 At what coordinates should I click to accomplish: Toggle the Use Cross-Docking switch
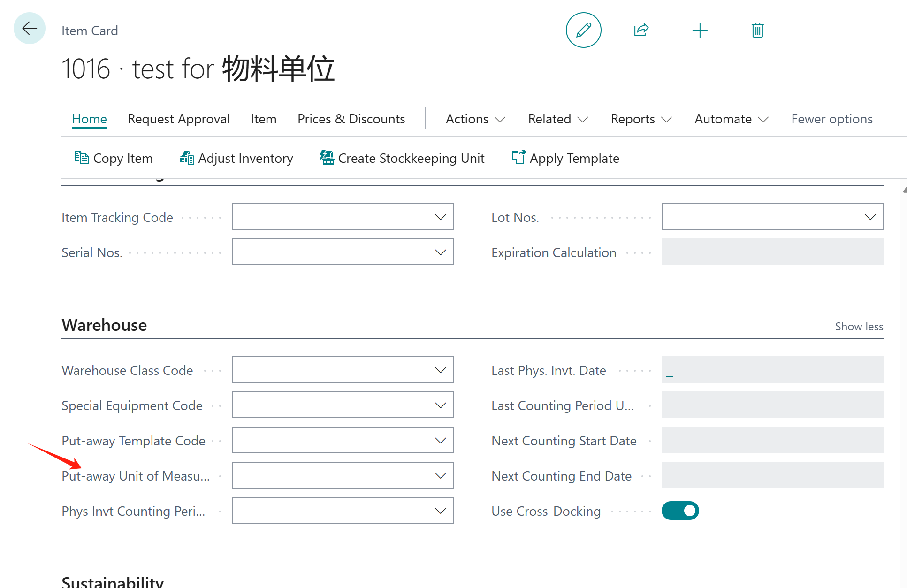[680, 511]
